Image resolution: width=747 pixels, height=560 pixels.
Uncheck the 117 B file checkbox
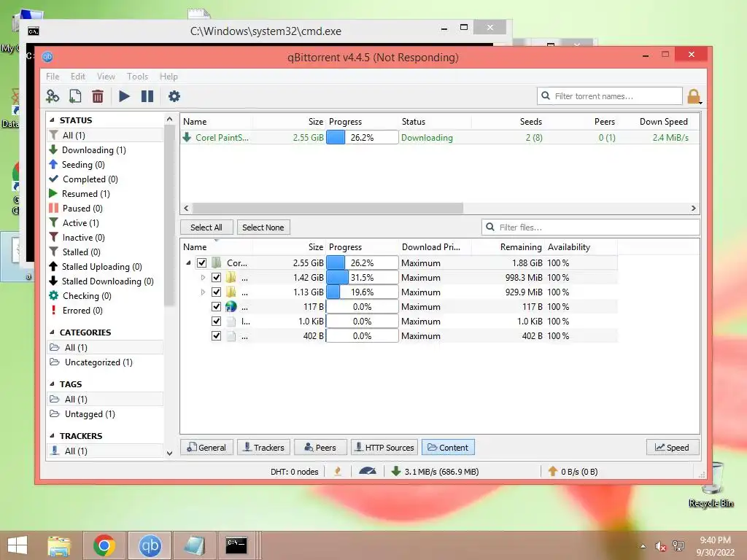point(216,307)
